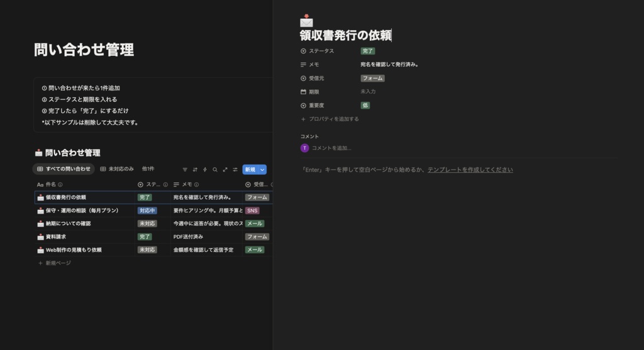
Task: Open 保守・運用の相談（毎月プラン） row
Action: click(82, 211)
